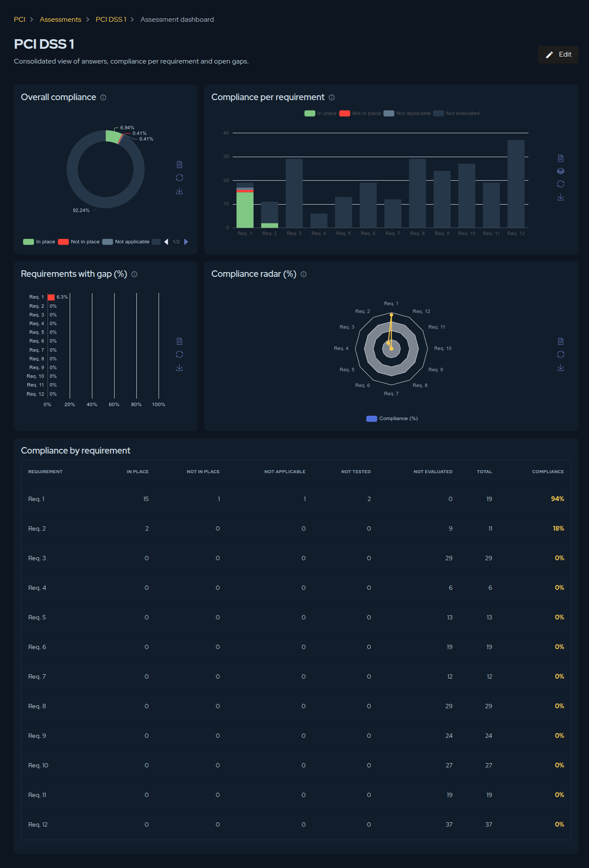This screenshot has height=868, width=589.
Task: Toggle In place series in bar chart legend
Action: [x=320, y=113]
